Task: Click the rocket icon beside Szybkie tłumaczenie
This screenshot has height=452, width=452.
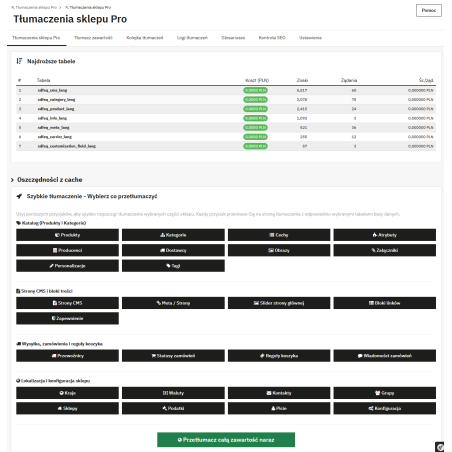Action: (19, 196)
